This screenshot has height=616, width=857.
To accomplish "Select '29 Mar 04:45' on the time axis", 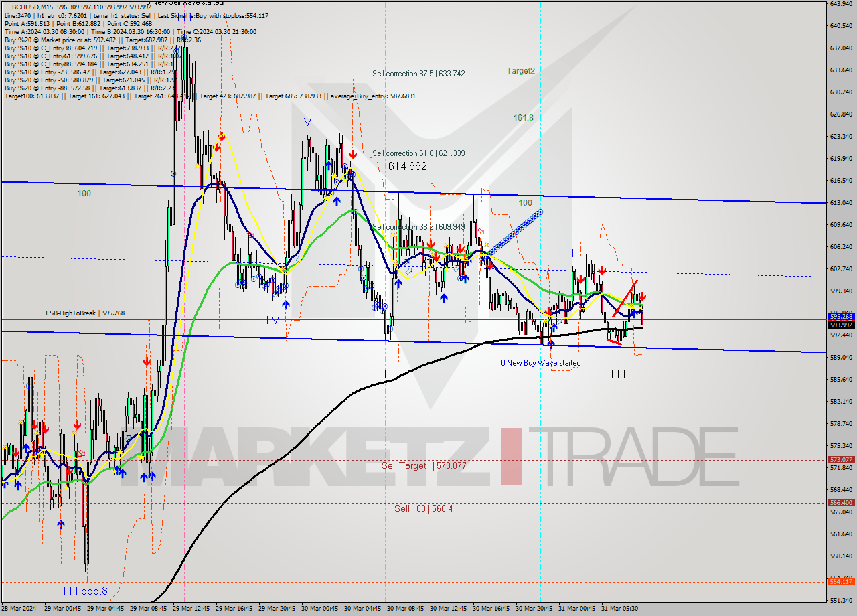I will coord(106,609).
